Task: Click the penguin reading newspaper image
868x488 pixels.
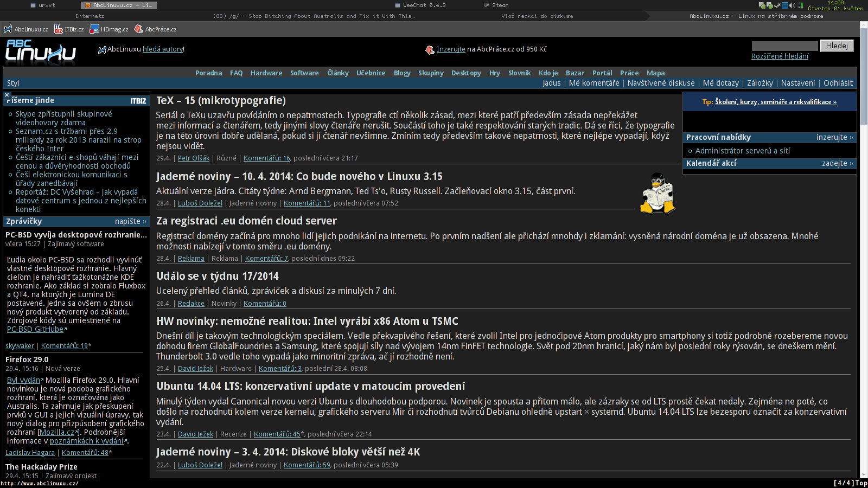Action: [658, 193]
